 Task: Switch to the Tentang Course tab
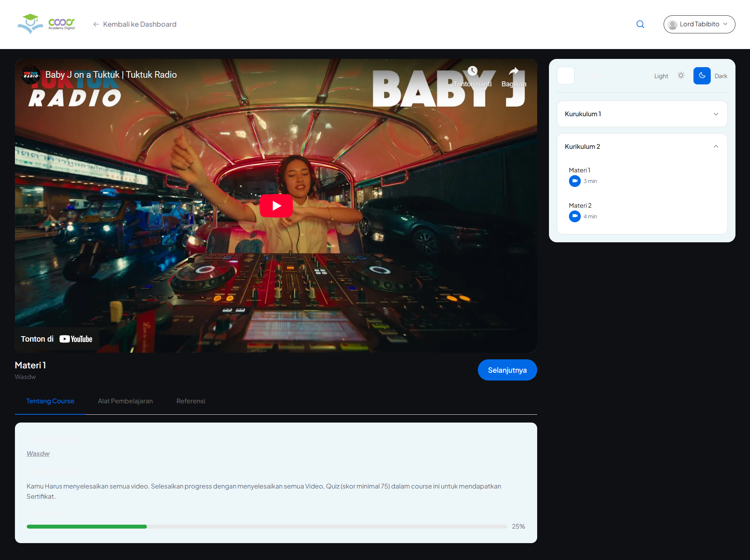(x=50, y=401)
